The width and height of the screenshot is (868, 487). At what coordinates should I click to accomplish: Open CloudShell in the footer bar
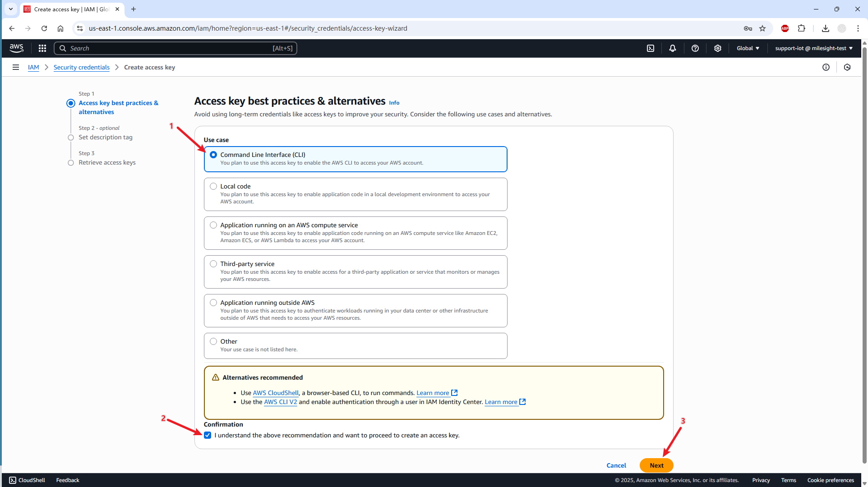click(27, 480)
